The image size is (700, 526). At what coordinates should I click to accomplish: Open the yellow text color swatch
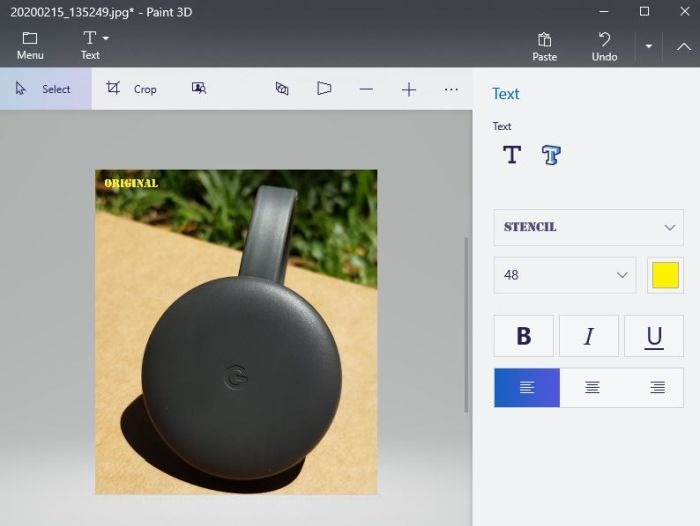pos(665,275)
